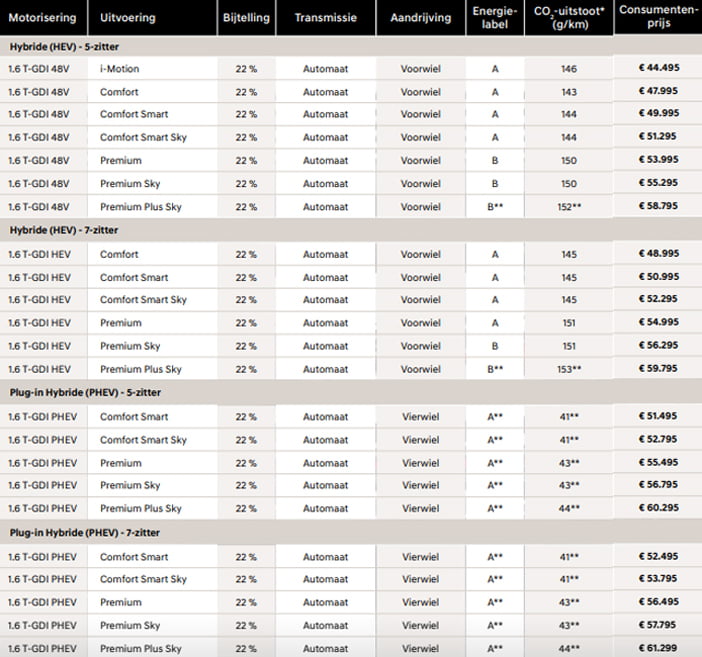Click Vierwiel in the € 51.495 row
Viewport: 702px width, 657px height.
coord(420,417)
